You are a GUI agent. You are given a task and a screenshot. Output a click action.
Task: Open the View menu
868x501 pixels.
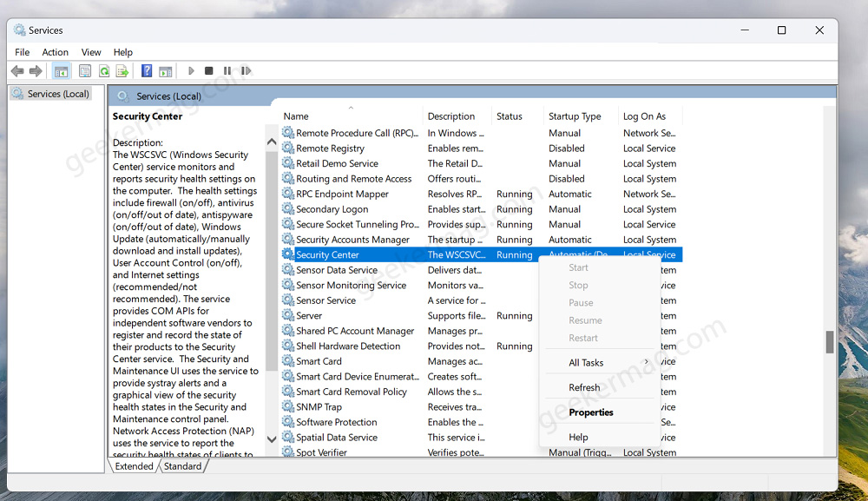91,52
